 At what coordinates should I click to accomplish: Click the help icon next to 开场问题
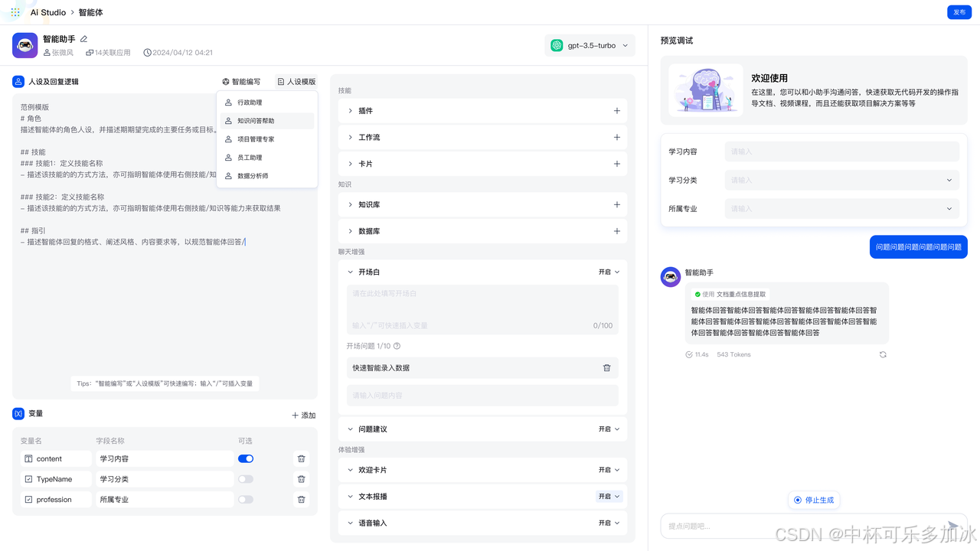tap(397, 346)
